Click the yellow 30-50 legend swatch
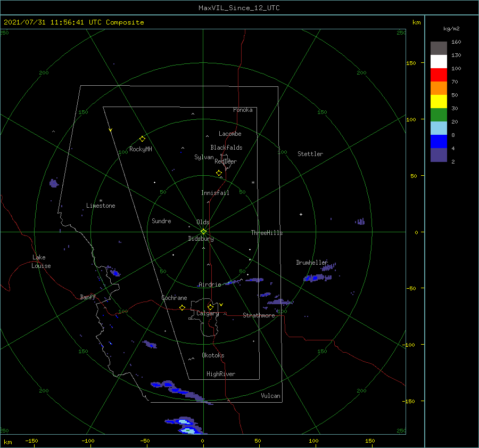This screenshot has height=448, width=479. [439, 102]
